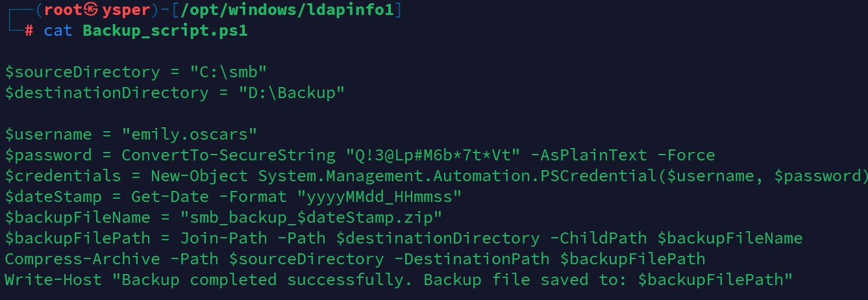Viewport: 868px width, 300px height.
Task: Click the Get-Date cmdlet text
Action: pyautogui.click(x=170, y=197)
